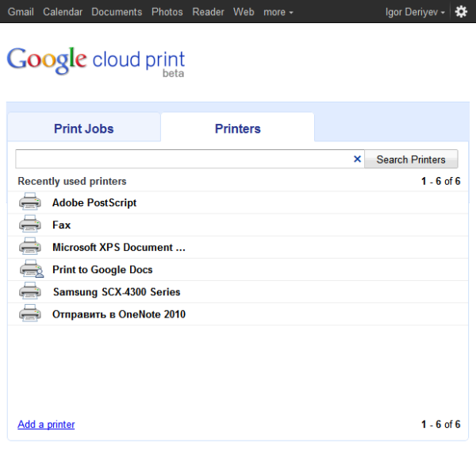Open the settings gear icon
The width and height of the screenshot is (476, 454).
[461, 12]
